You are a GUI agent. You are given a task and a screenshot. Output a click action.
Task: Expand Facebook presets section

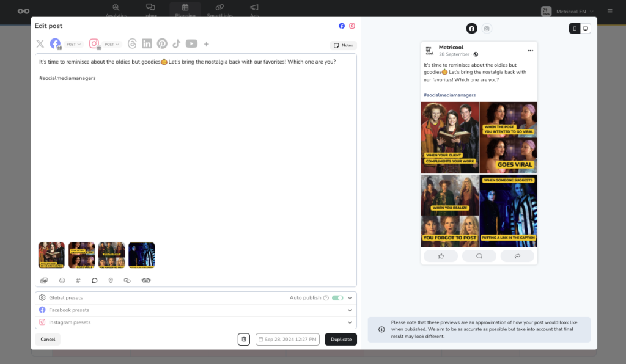tap(196, 310)
